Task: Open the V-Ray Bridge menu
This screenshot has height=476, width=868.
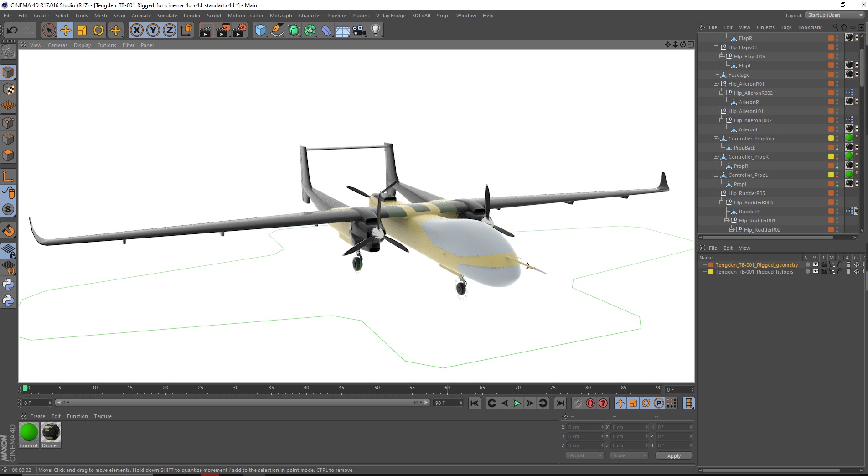Action: click(391, 16)
